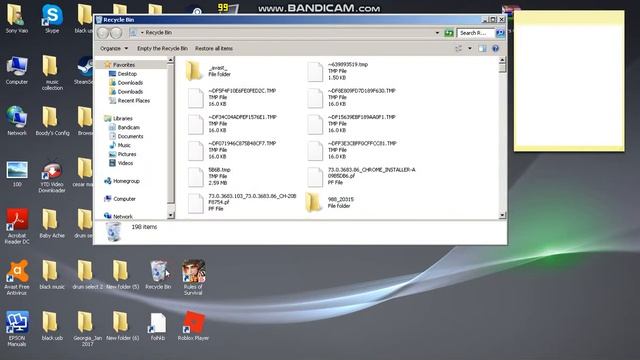640x360 pixels.
Task: Select the 73.0.3683.86_CHROME_INSTALLER pf file
Action: point(361,176)
